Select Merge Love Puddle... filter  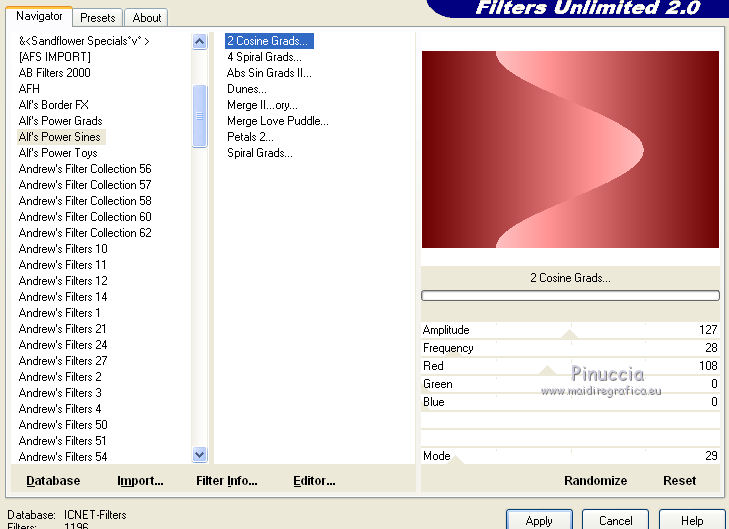pyautogui.click(x=278, y=121)
